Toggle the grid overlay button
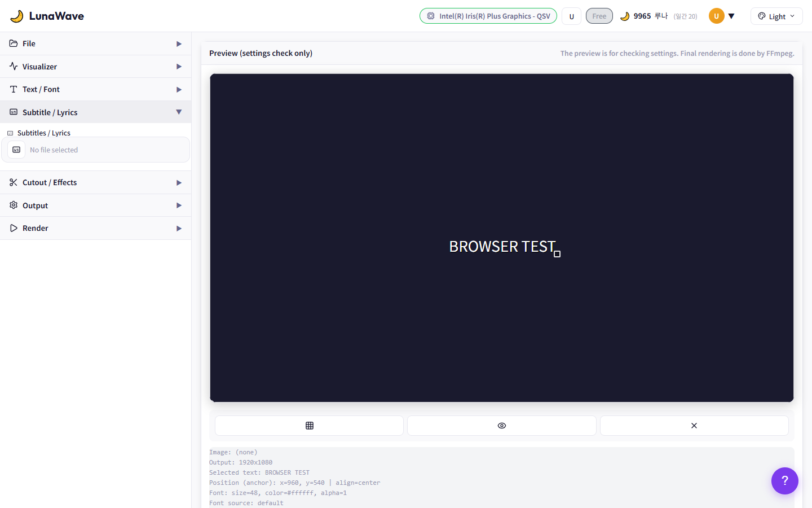Image resolution: width=812 pixels, height=508 pixels. coord(309,426)
